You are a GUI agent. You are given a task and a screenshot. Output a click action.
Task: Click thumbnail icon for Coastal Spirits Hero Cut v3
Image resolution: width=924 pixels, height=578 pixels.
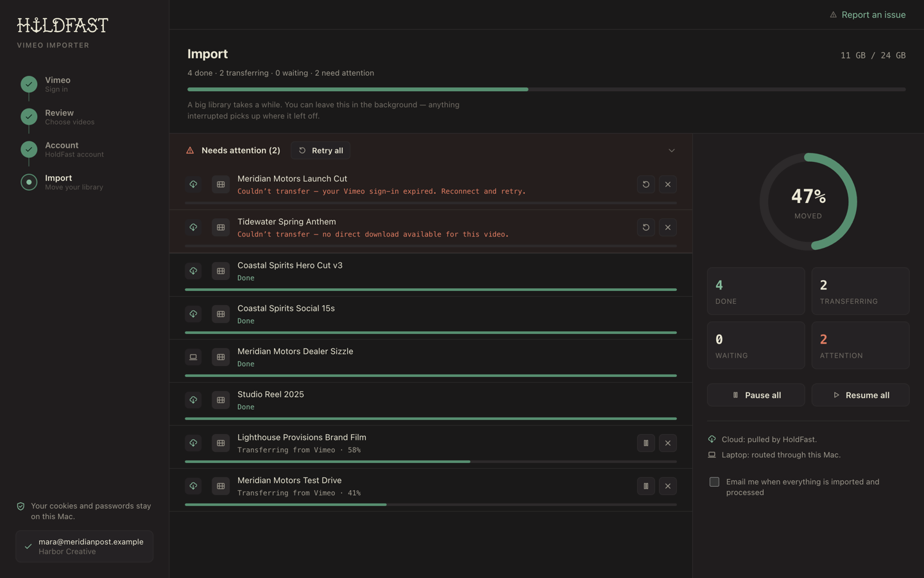(x=221, y=271)
